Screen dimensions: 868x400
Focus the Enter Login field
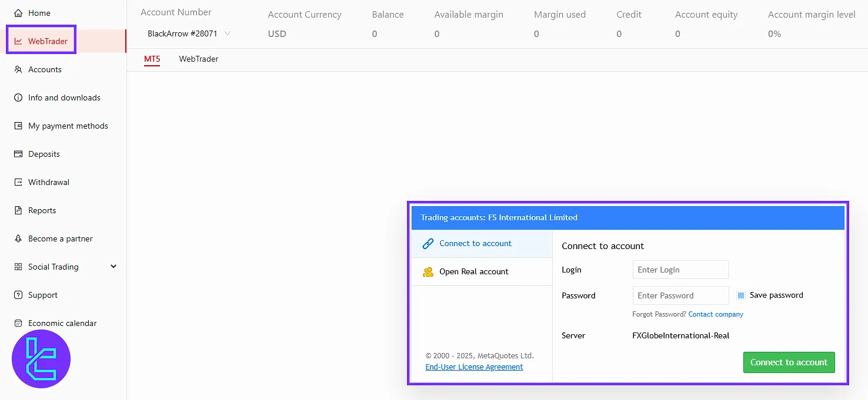680,270
